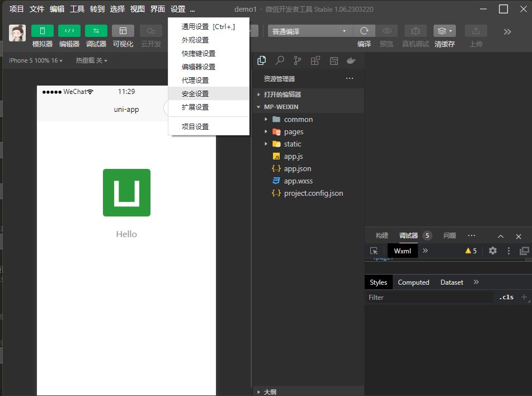Image resolution: width=532 pixels, height=396 pixels.
Task: Select 通用设置 menu entry
Action: click(209, 26)
